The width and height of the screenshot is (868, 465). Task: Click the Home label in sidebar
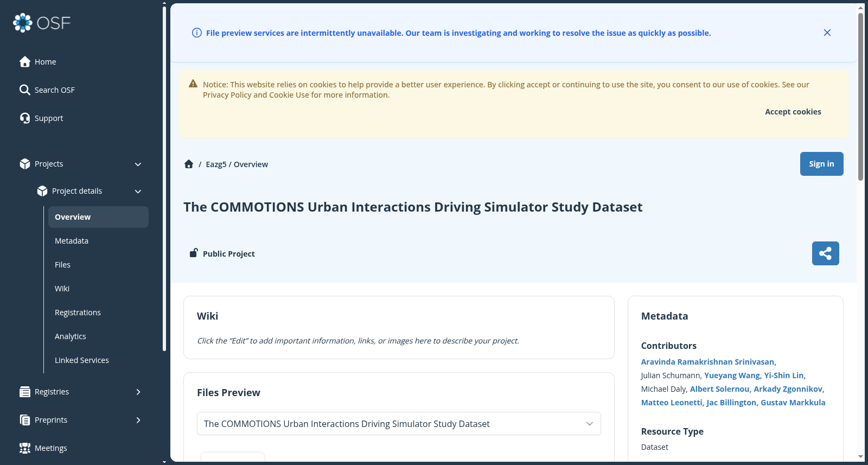[x=46, y=62]
